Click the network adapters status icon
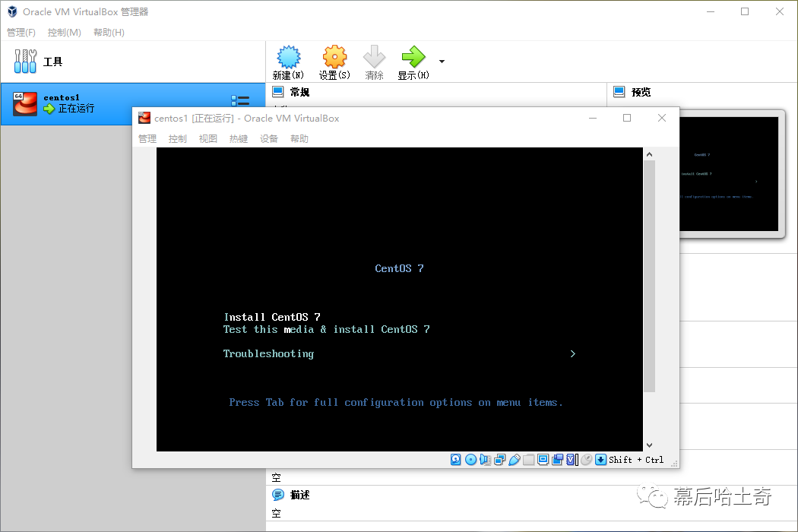The height and width of the screenshot is (532, 798). click(499, 460)
